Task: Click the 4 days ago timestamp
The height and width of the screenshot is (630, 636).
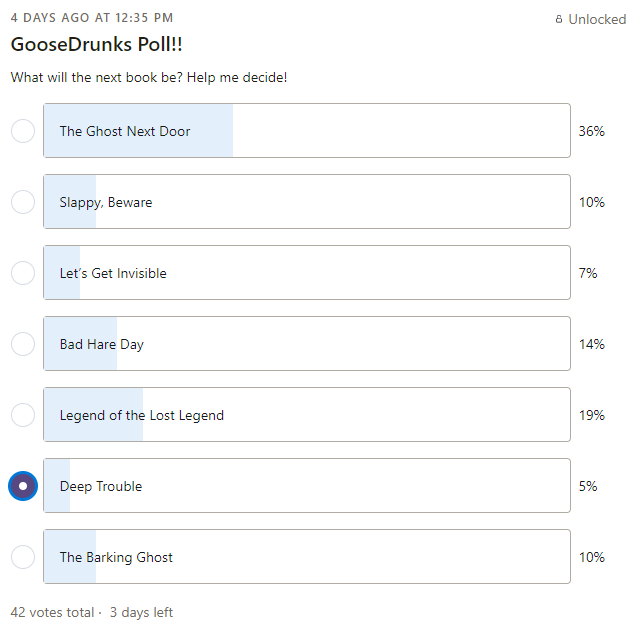Action: pyautogui.click(x=92, y=18)
